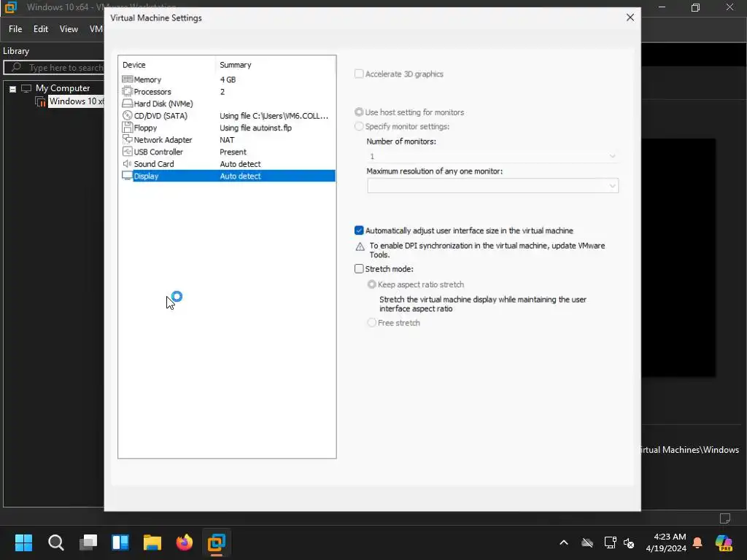747x560 pixels.
Task: Open the VM menu in VMware
Action: pyautogui.click(x=96, y=29)
